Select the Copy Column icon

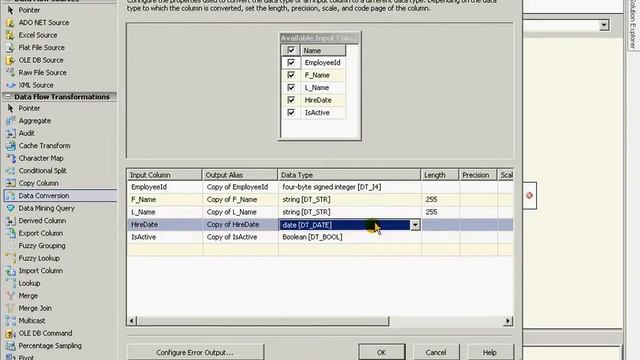pyautogui.click(x=10, y=183)
